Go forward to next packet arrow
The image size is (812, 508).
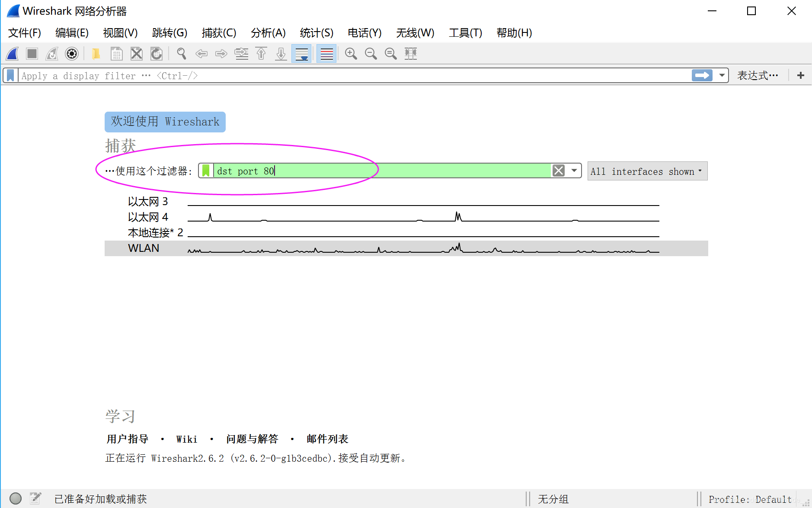pos(221,54)
